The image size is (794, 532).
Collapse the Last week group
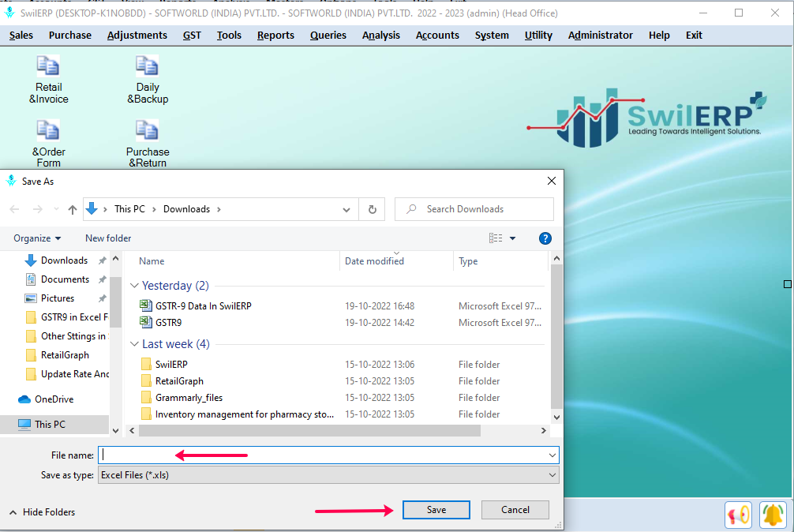point(134,344)
